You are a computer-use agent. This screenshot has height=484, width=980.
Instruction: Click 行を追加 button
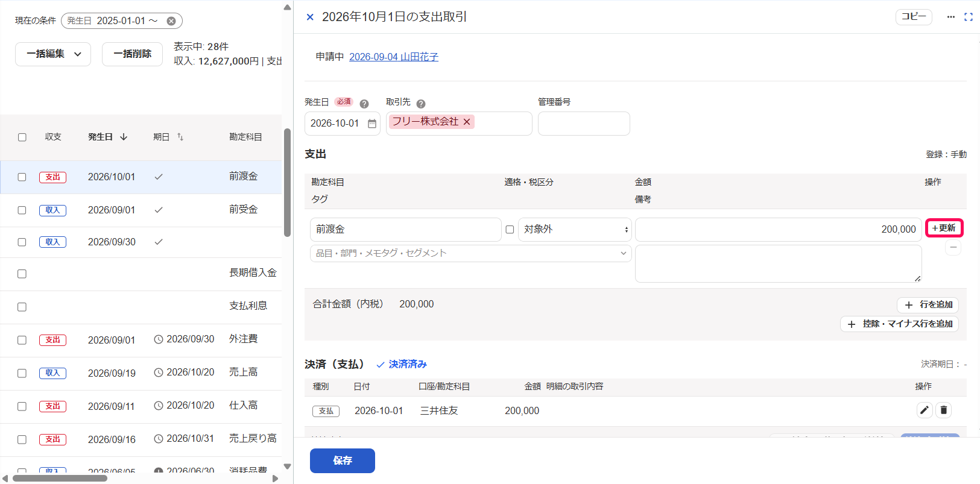click(x=928, y=305)
